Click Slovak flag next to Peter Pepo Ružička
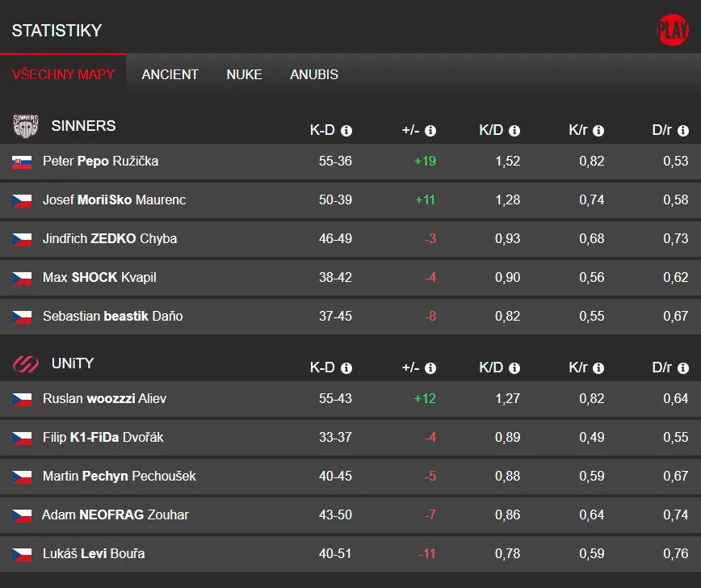The width and height of the screenshot is (701, 588). point(22,162)
